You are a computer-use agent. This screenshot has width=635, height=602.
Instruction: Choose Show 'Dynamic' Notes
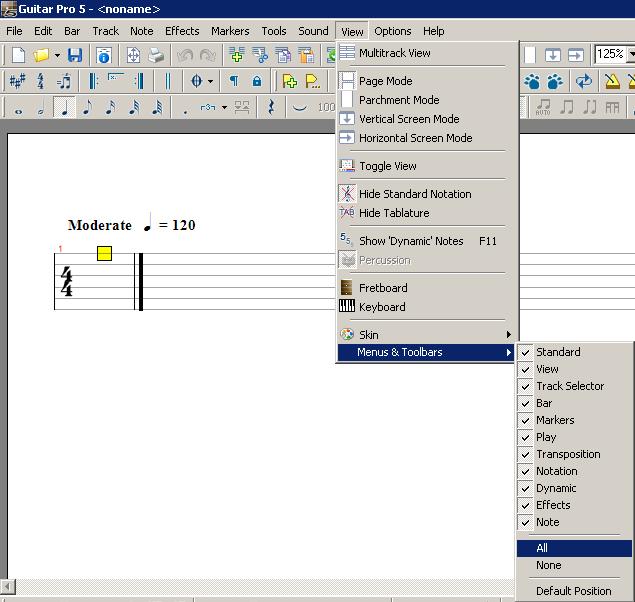(x=426, y=241)
